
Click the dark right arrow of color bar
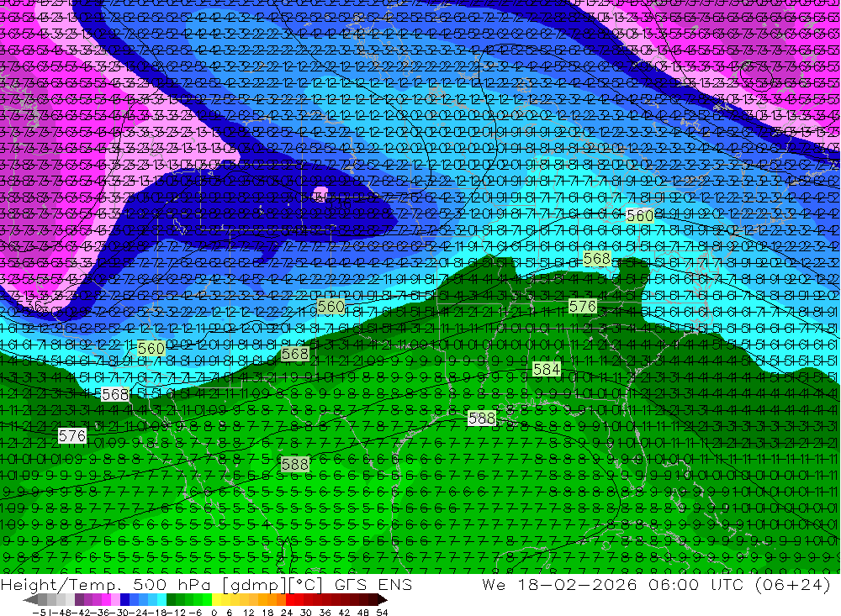pos(382,600)
